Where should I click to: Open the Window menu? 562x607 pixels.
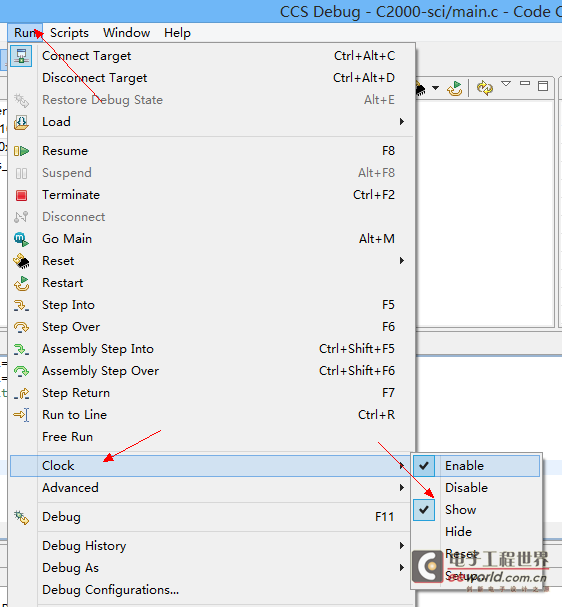pos(126,33)
